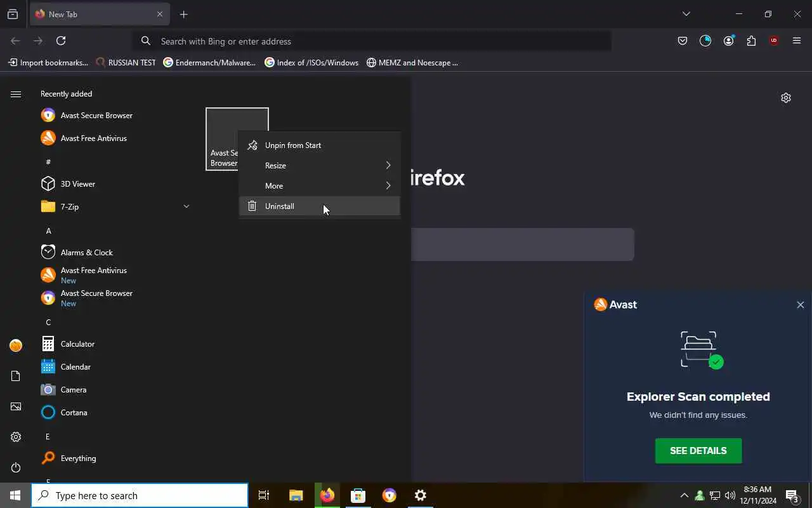Reload the current Firefox page

(61, 41)
